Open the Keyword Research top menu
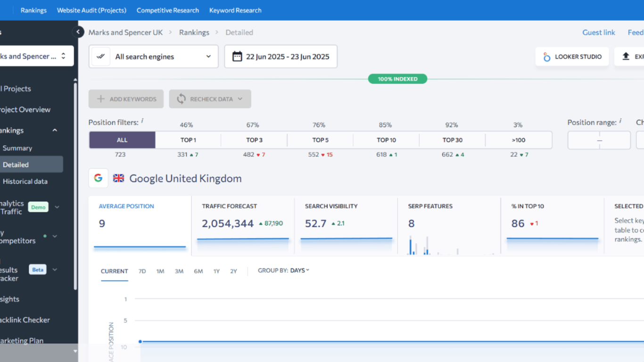 [235, 10]
